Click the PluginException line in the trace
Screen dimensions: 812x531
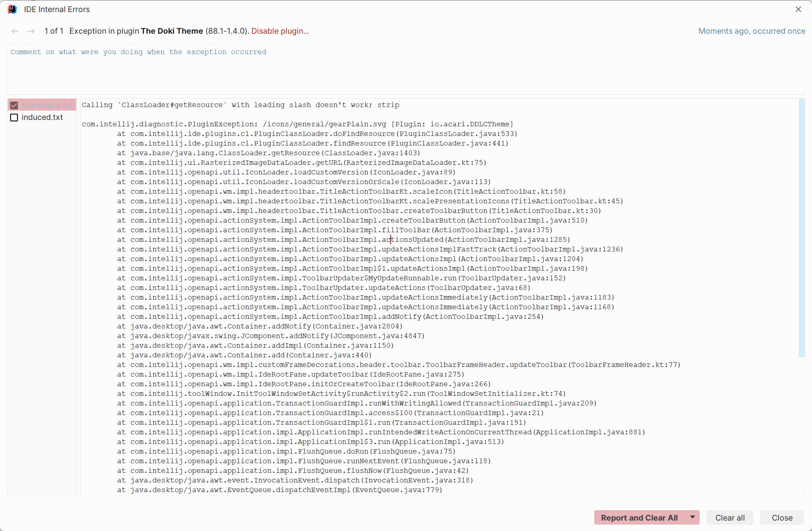tap(297, 124)
